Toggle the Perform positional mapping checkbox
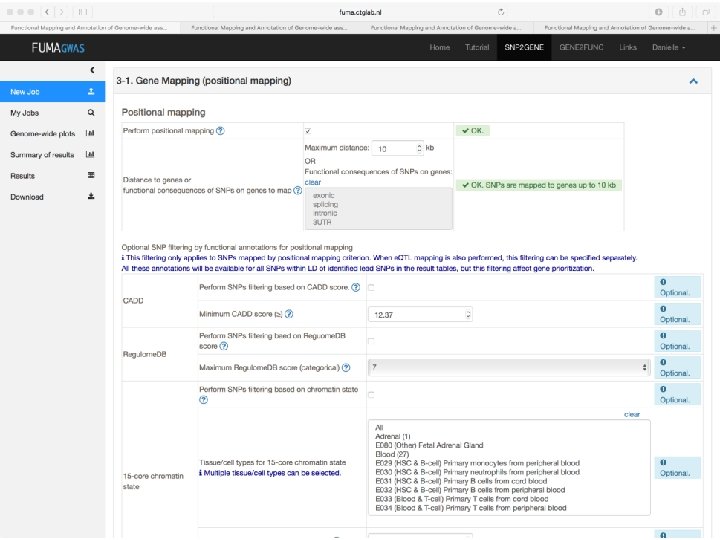Image resolution: width=720 pixels, height=540 pixels. (308, 131)
